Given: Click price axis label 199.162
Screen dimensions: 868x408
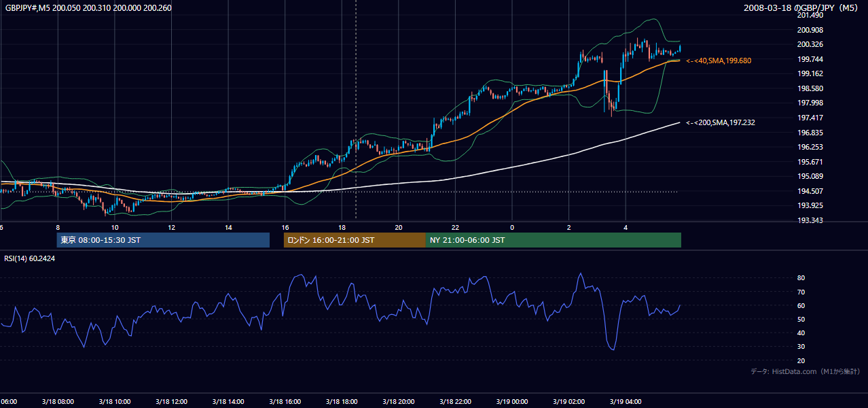Looking at the screenshot, I should click(x=811, y=73).
